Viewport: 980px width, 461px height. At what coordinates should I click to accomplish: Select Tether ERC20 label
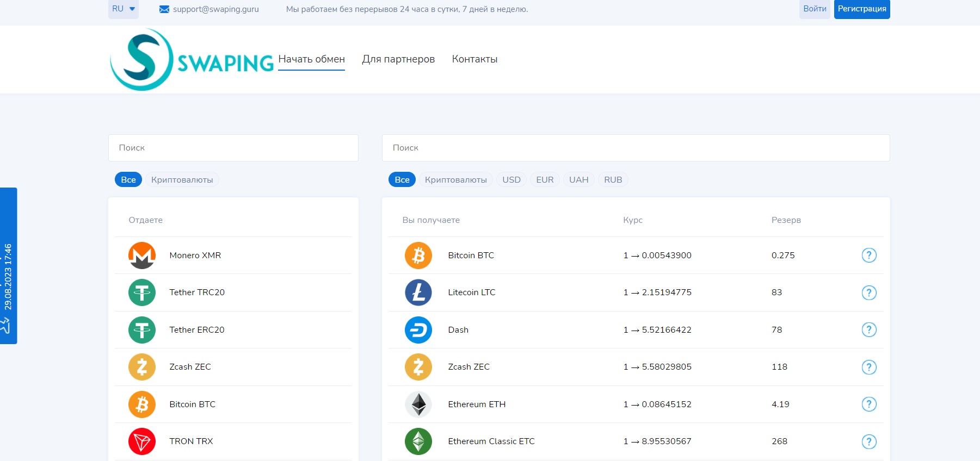click(197, 330)
